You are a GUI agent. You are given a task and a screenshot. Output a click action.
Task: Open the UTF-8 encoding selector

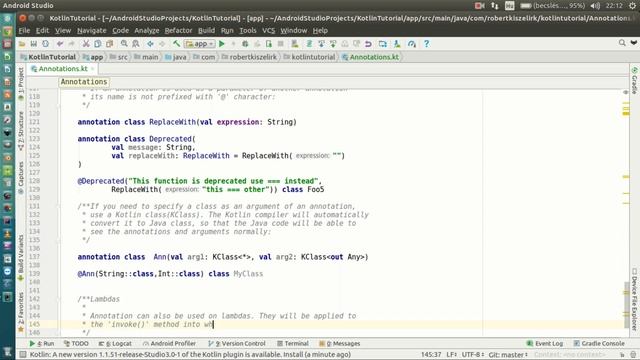pos(473,354)
